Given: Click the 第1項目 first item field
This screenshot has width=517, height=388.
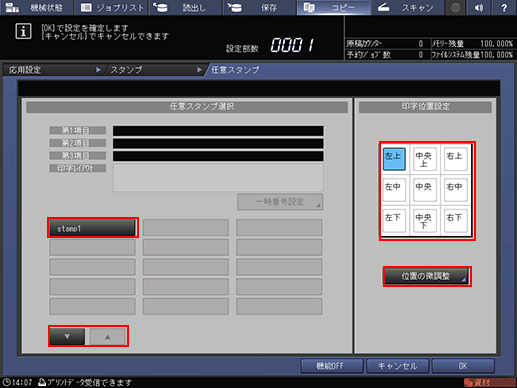Looking at the screenshot, I should pyautogui.click(x=218, y=131).
